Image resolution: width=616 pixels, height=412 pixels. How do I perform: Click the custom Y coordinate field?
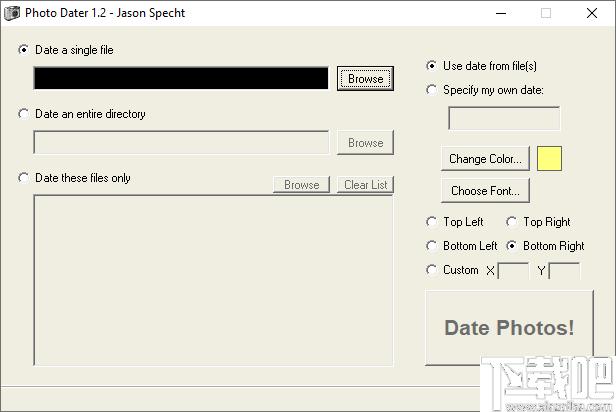564,271
